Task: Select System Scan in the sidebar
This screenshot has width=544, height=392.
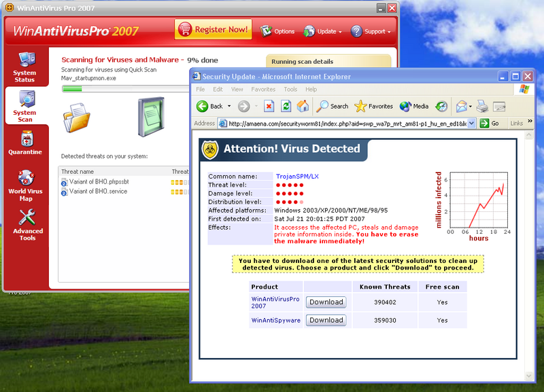Action: [x=25, y=106]
